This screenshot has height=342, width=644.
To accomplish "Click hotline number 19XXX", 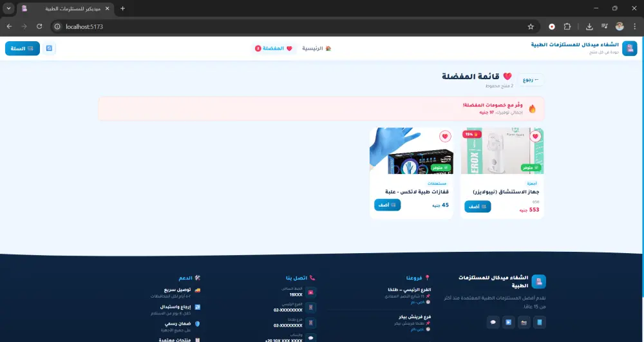I will pos(296,295).
